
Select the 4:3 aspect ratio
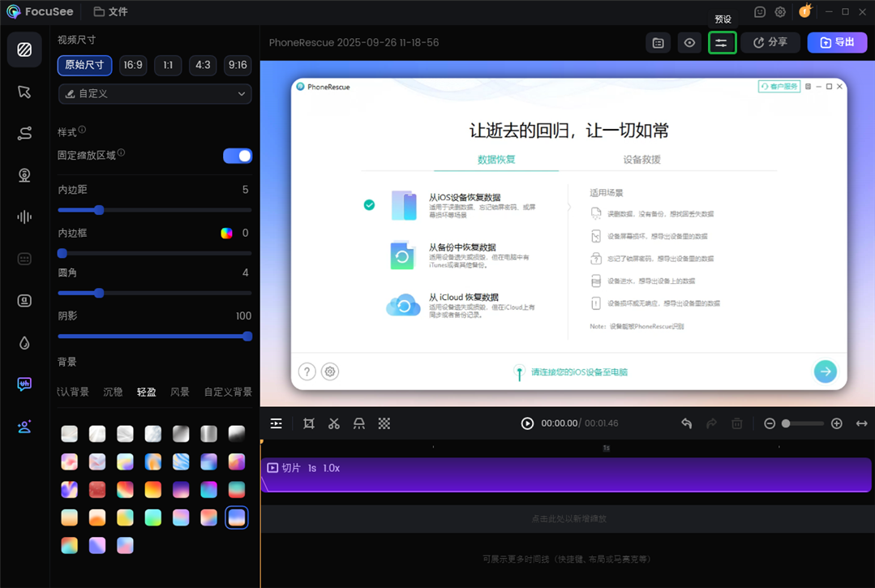(203, 65)
